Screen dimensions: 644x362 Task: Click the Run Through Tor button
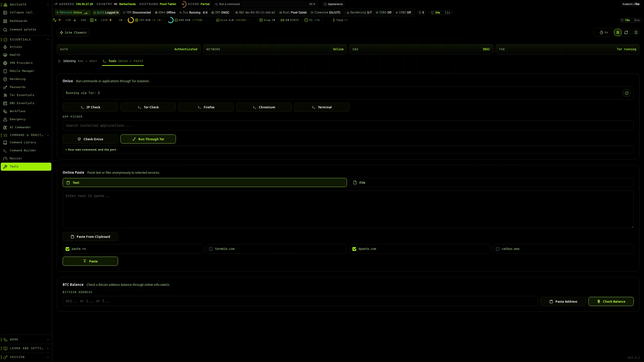(148, 139)
